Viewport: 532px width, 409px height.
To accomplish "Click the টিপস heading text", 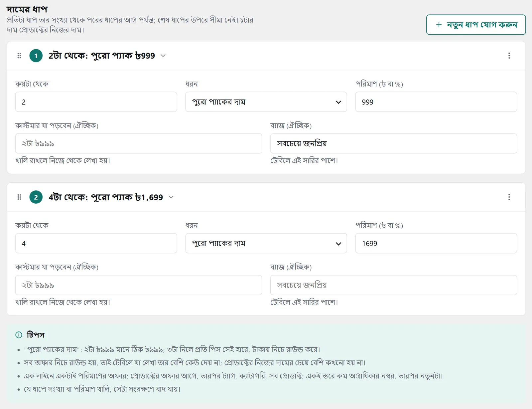I will [36, 335].
